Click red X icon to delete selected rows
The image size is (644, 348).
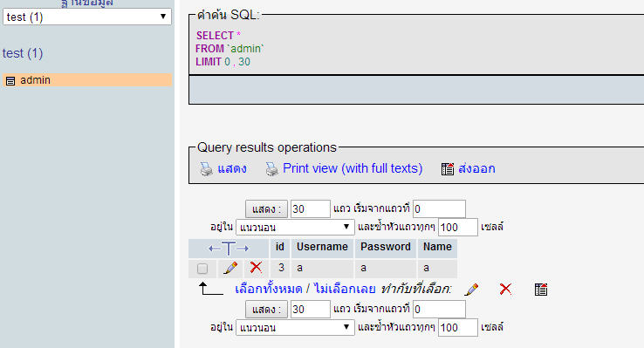(x=505, y=289)
